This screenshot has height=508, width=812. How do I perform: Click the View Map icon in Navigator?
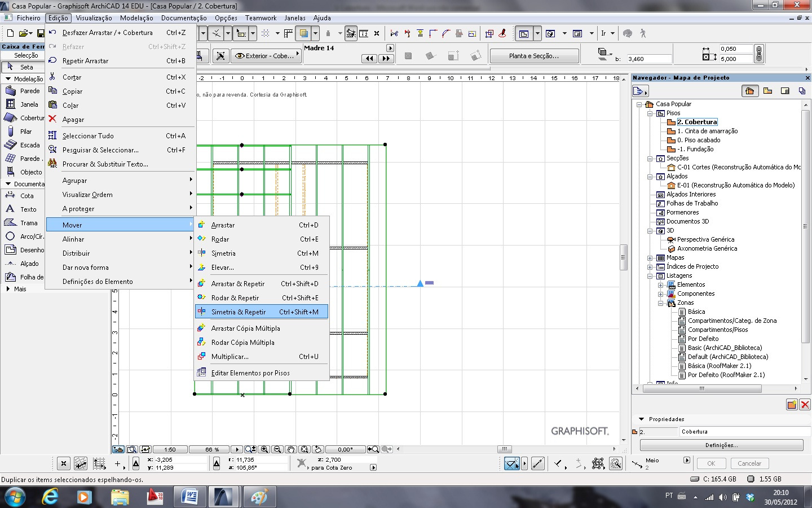pos(767,90)
